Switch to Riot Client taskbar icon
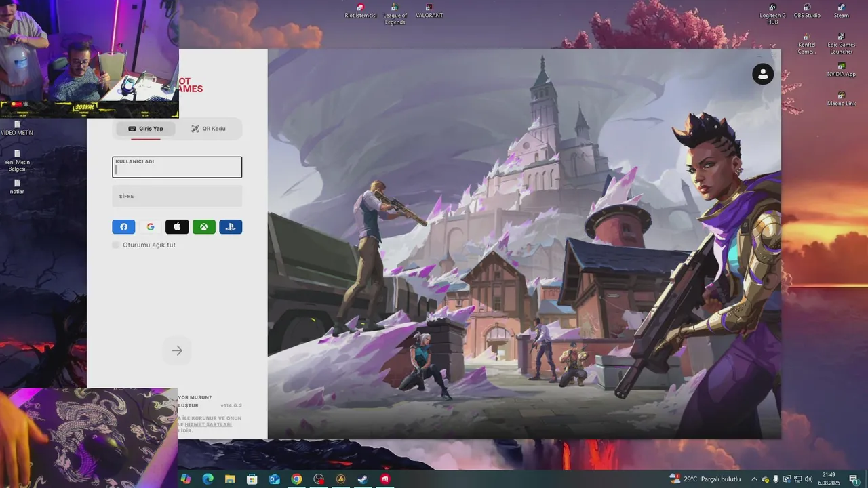Viewport: 868px width, 488px height. click(x=385, y=479)
